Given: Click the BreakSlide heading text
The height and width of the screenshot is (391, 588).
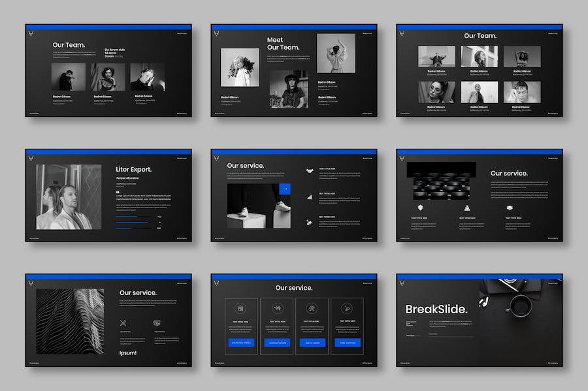Looking at the screenshot, I should [x=436, y=309].
